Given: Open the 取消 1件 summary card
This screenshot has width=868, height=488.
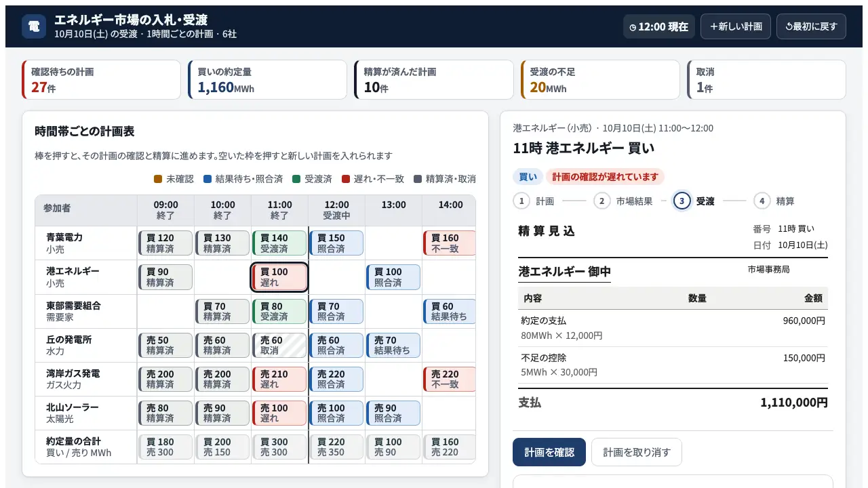Looking at the screenshot, I should [x=766, y=80].
